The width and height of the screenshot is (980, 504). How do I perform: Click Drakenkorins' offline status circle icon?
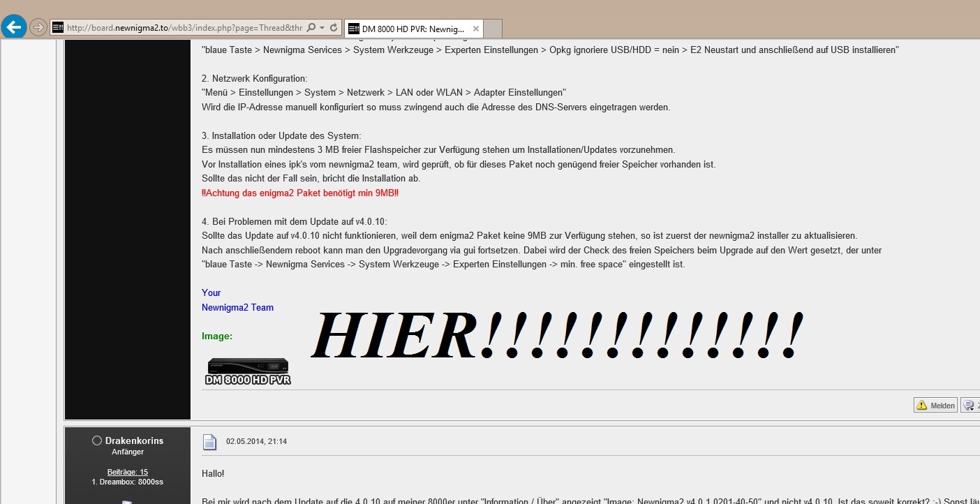[x=97, y=440]
